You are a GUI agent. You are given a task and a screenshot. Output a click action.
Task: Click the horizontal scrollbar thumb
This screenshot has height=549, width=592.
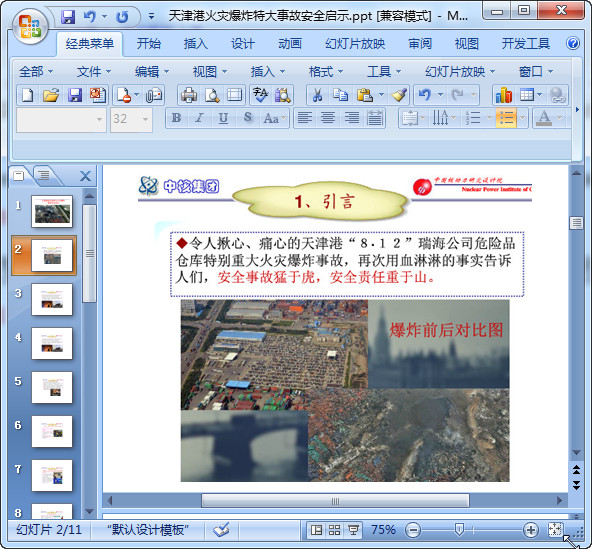(335, 501)
